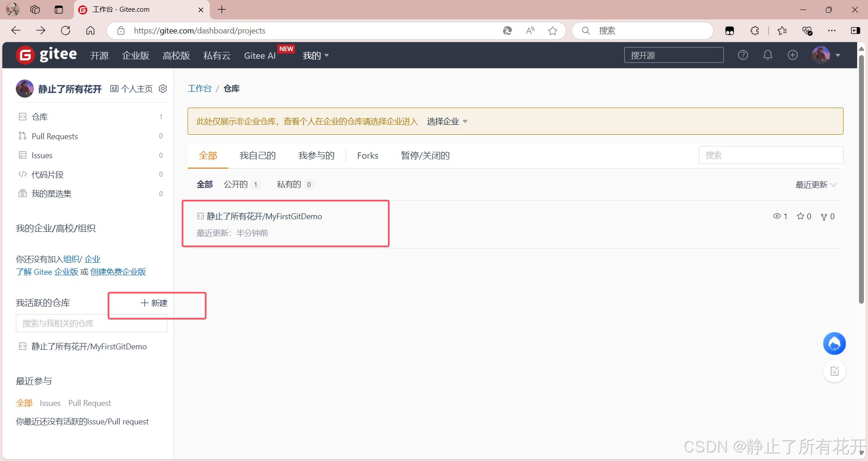
Task: Click the 新建 repository button
Action: (154, 303)
